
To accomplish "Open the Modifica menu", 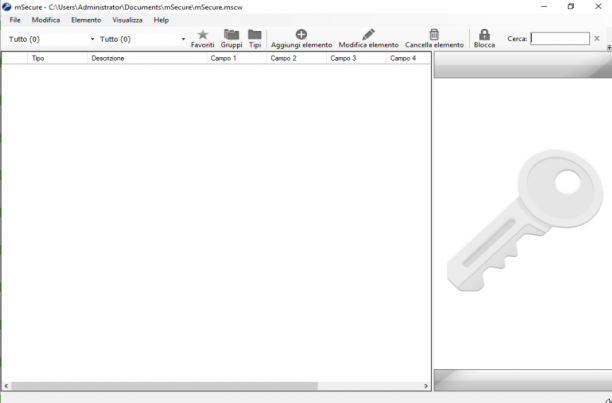I will [x=46, y=20].
